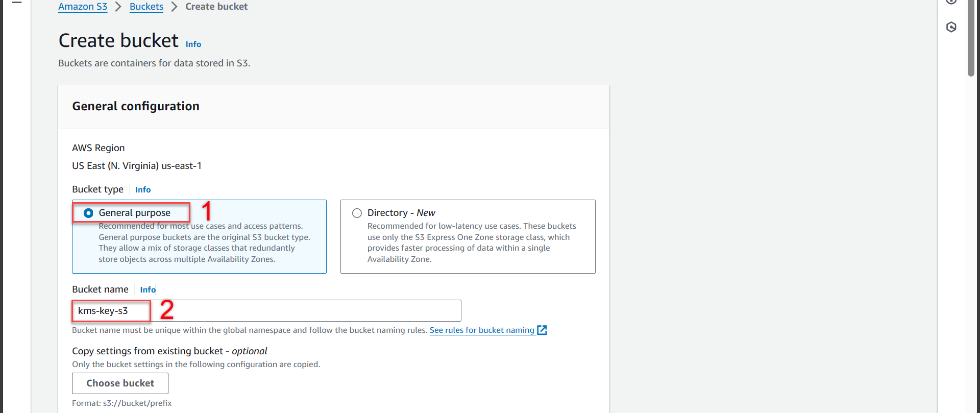Click the US East (N. Virginia) region text
This screenshot has height=413, width=980.
(136, 166)
